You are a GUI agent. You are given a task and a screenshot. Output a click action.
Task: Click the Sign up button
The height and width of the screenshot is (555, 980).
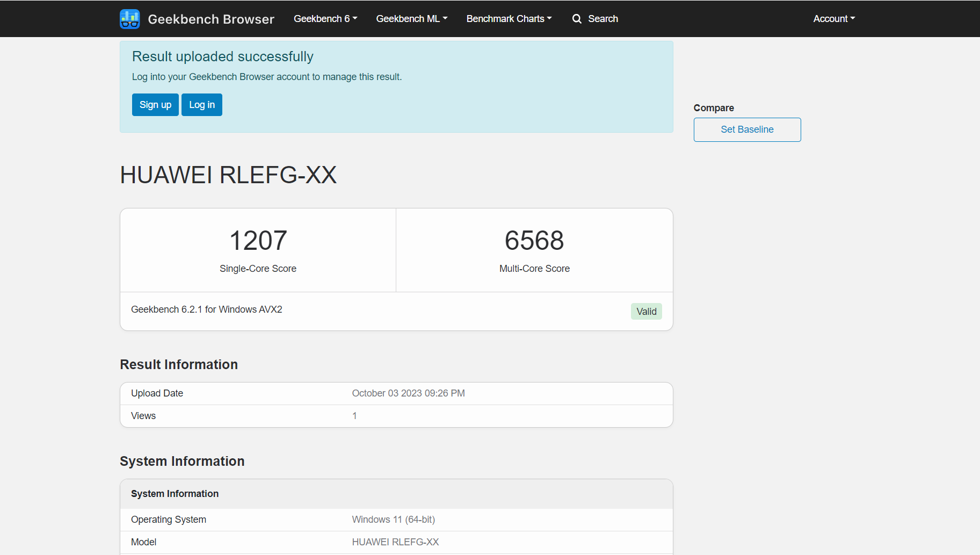tap(155, 105)
